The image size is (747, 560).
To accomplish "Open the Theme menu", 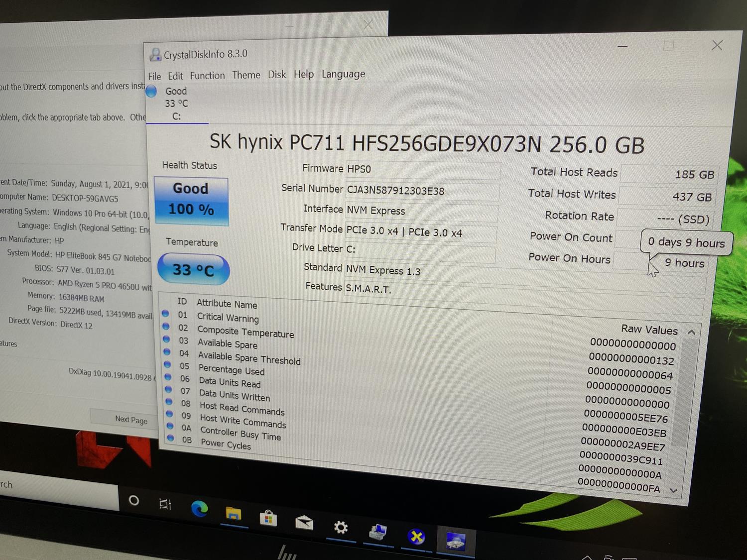I will [x=246, y=75].
